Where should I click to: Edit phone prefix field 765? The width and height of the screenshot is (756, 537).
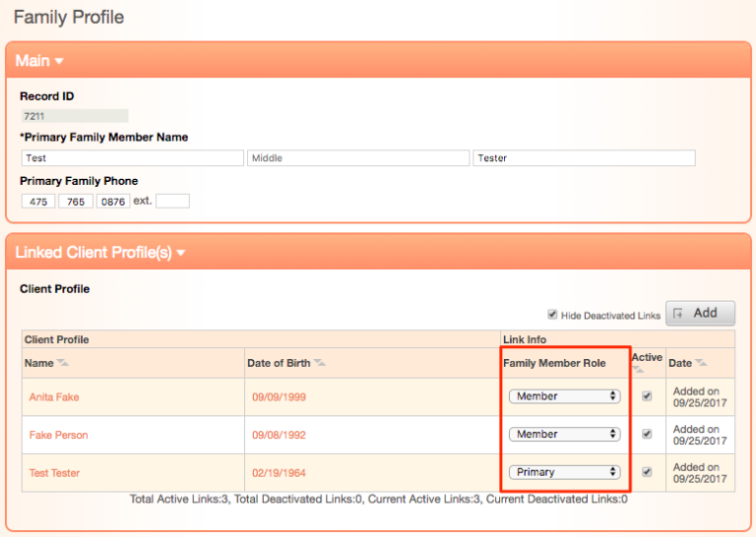coord(76,202)
